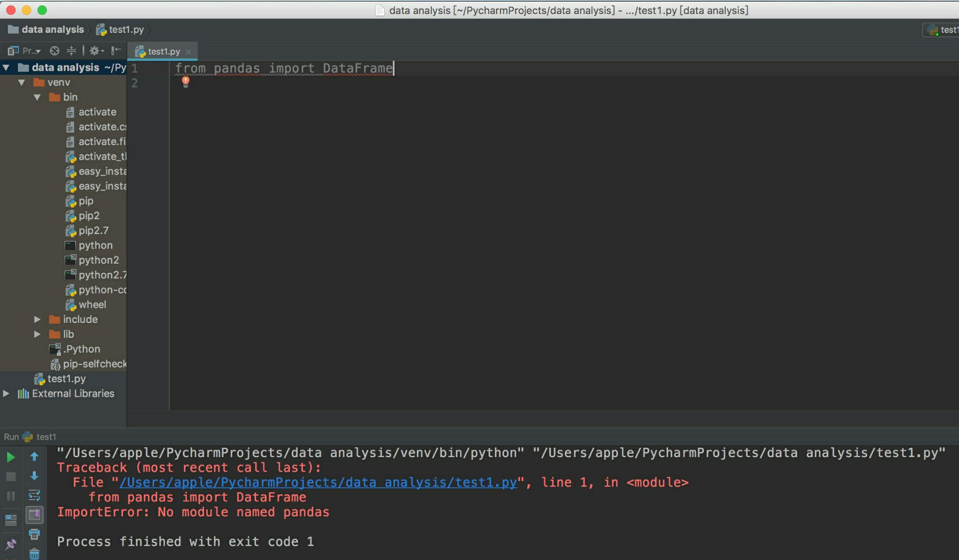Toggle soft-wrap in Run console

coord(34,496)
